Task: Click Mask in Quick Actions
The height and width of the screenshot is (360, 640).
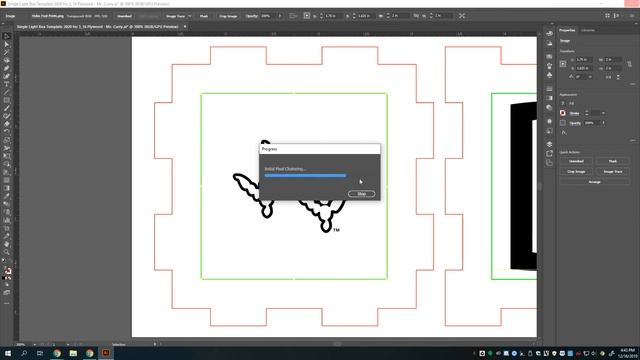Action: click(x=613, y=161)
